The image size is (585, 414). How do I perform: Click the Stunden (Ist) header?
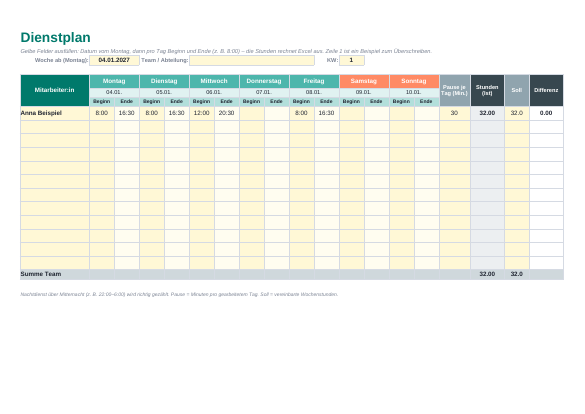click(x=487, y=90)
